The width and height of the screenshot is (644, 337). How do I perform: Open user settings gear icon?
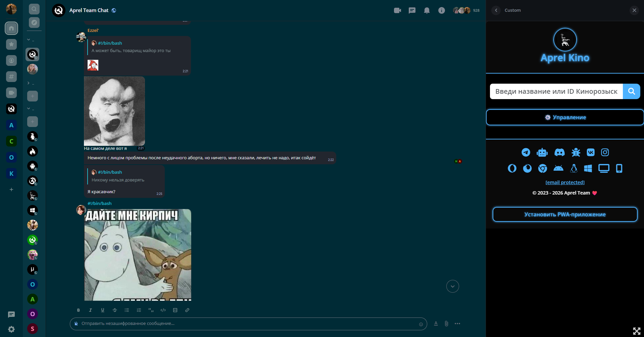(11, 329)
